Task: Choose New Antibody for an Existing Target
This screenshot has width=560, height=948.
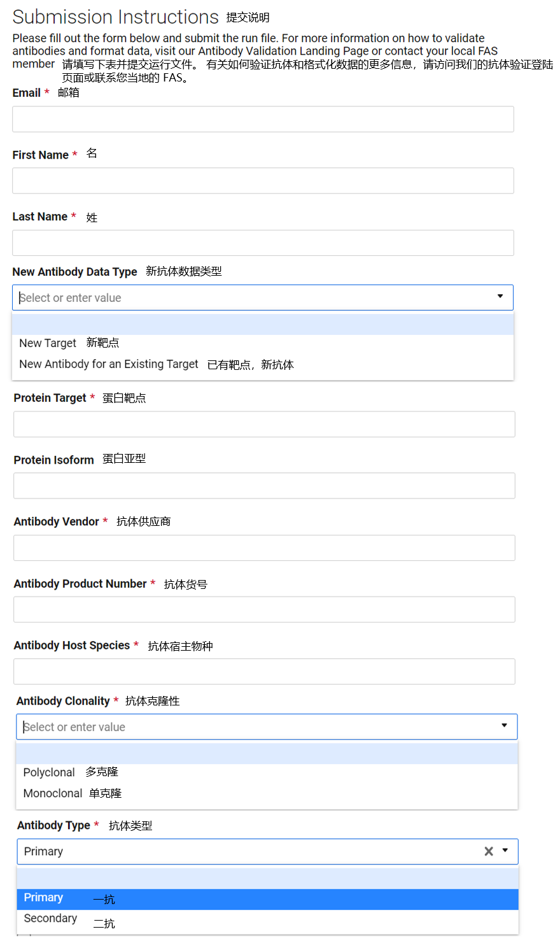Action: [263, 364]
